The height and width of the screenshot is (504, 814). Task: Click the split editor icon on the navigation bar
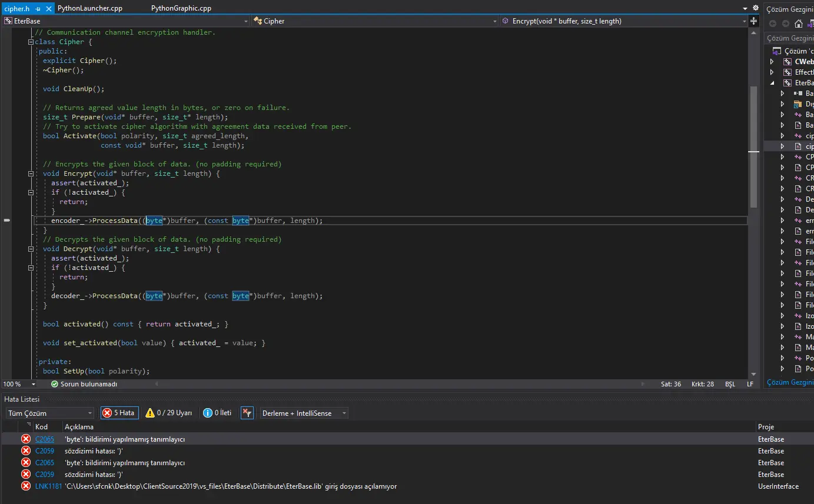click(753, 20)
